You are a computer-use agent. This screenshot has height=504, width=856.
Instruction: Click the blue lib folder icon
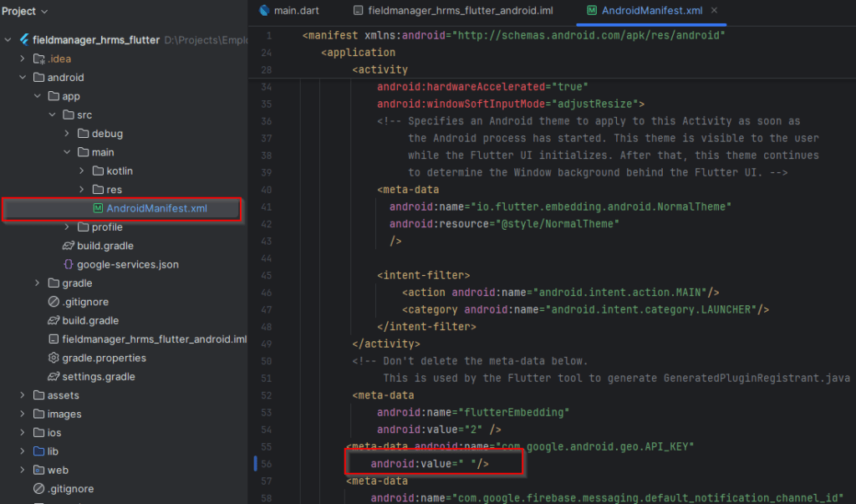coord(38,451)
